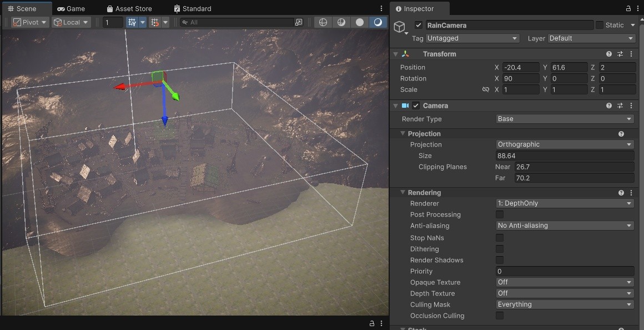Open the Renderer dropdown showing DepthOnly
The height and width of the screenshot is (330, 644).
click(565, 203)
